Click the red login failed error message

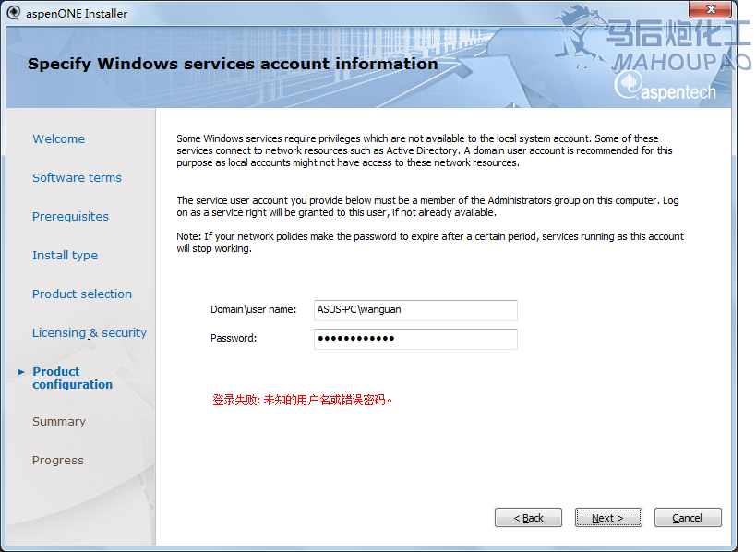(x=302, y=400)
